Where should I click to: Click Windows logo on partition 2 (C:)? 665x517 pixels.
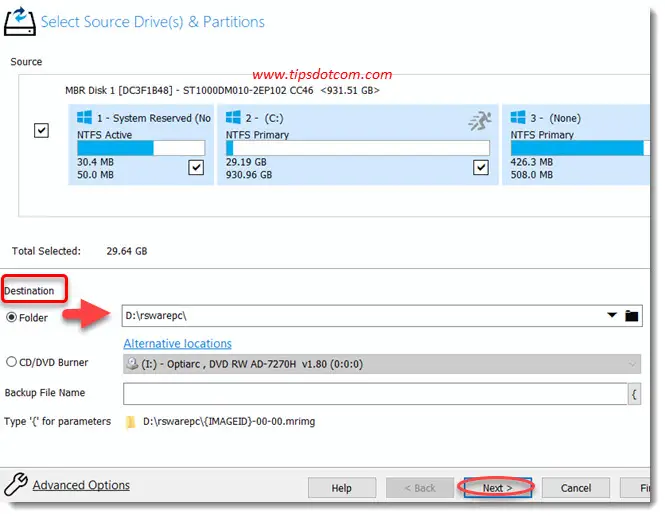point(233,117)
